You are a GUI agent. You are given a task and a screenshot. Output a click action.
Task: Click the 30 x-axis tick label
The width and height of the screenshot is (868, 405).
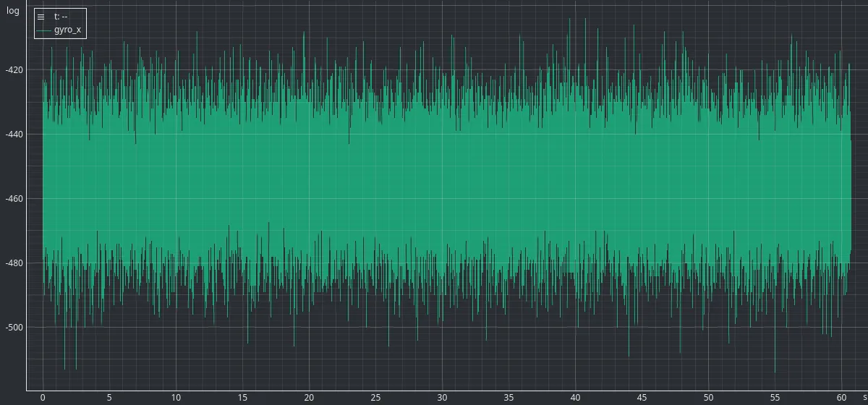tap(442, 398)
